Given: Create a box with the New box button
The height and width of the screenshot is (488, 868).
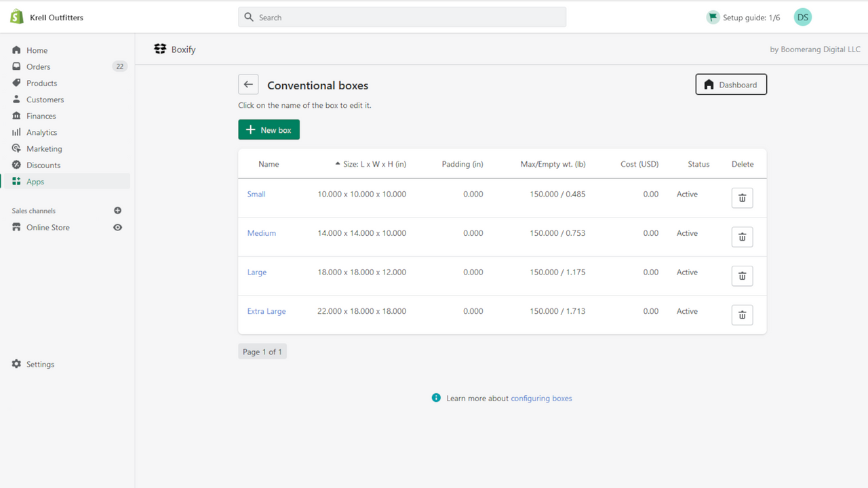Looking at the screenshot, I should tap(269, 129).
